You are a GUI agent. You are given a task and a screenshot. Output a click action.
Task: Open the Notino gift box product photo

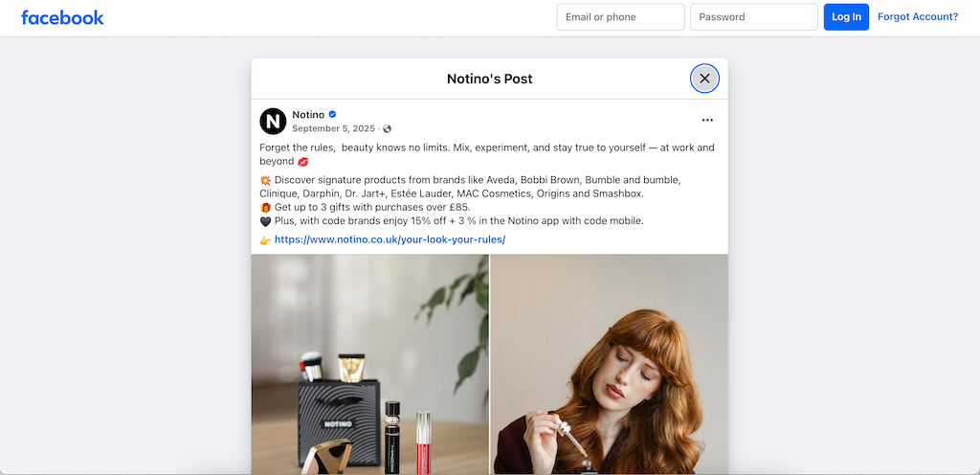pos(370,364)
